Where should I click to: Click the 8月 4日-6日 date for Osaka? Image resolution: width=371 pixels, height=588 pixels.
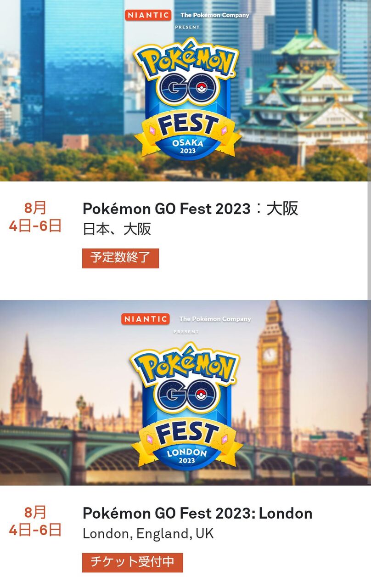35,217
